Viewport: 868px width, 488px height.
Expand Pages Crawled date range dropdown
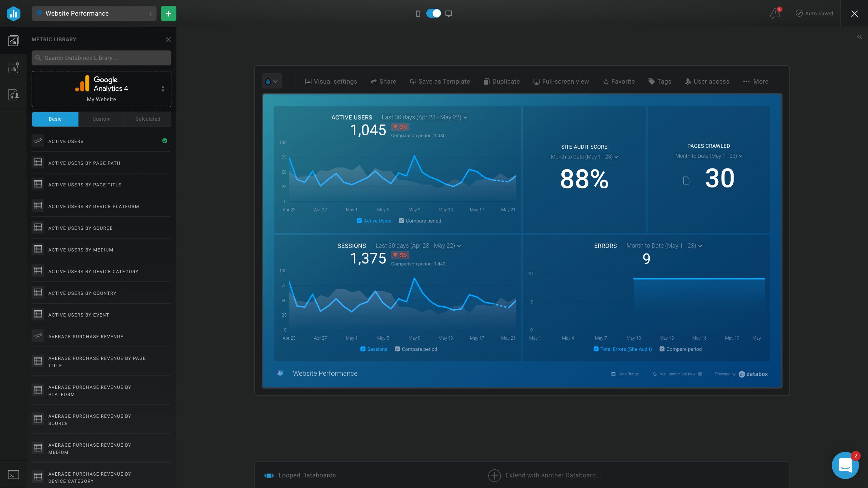point(709,156)
